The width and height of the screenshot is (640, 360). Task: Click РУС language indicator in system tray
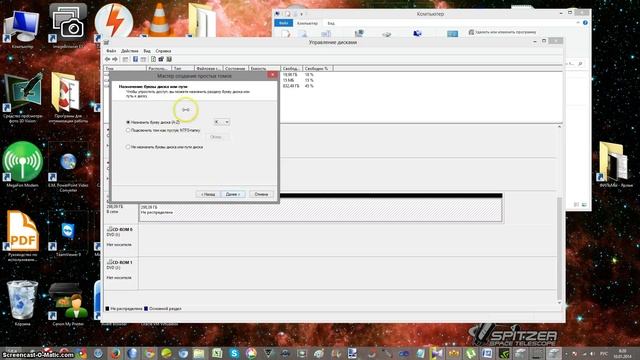pyautogui.click(x=604, y=353)
